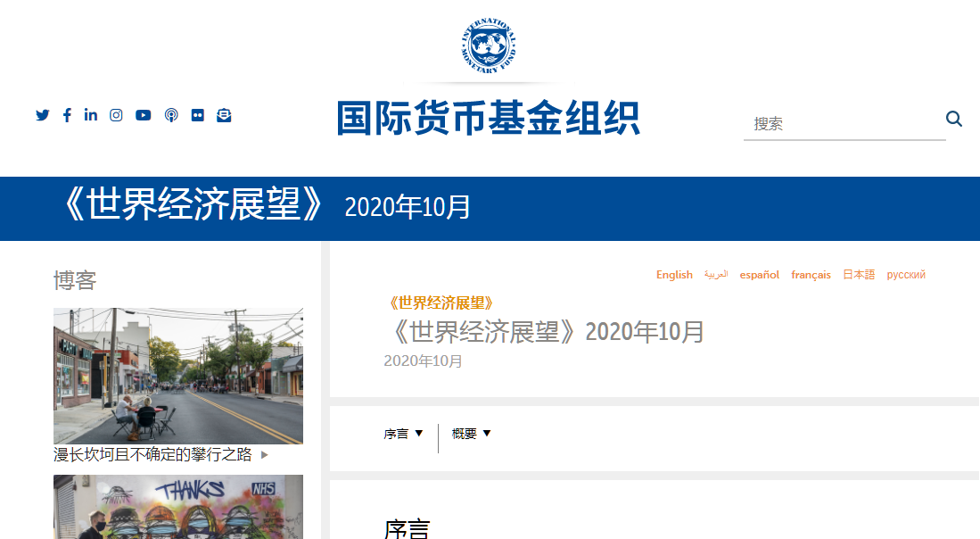Image resolution: width=980 pixels, height=539 pixels.
Task: Click the gray 2020年10月 date text
Action: pos(424,361)
